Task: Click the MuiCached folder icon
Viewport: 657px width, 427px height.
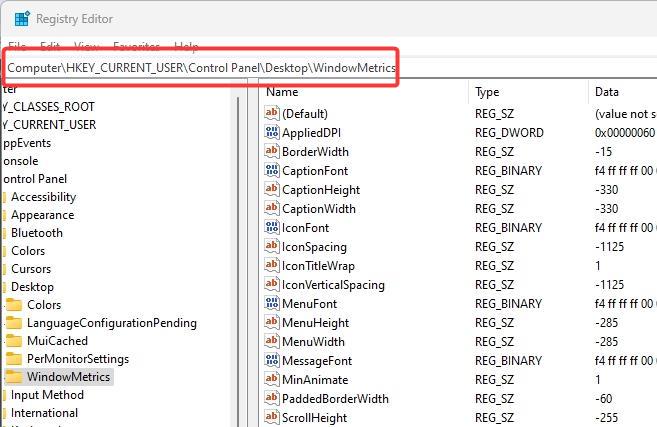Action: pyautogui.click(x=14, y=341)
